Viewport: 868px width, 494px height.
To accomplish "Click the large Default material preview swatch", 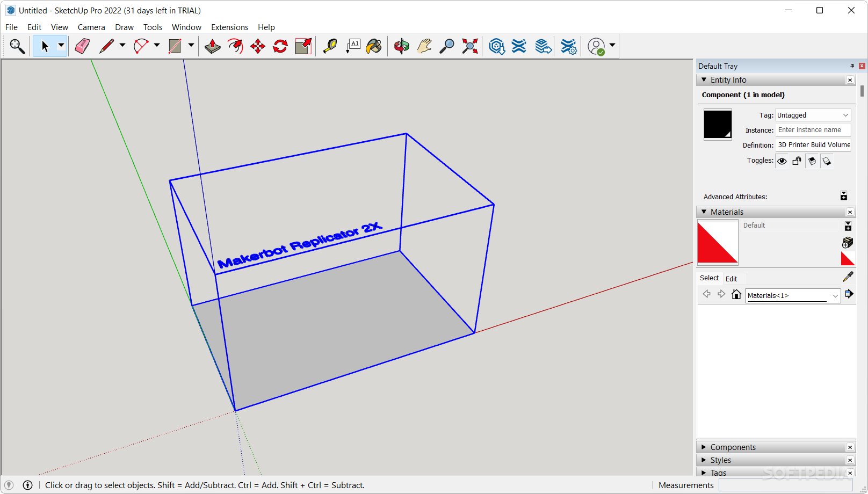I will [x=718, y=242].
